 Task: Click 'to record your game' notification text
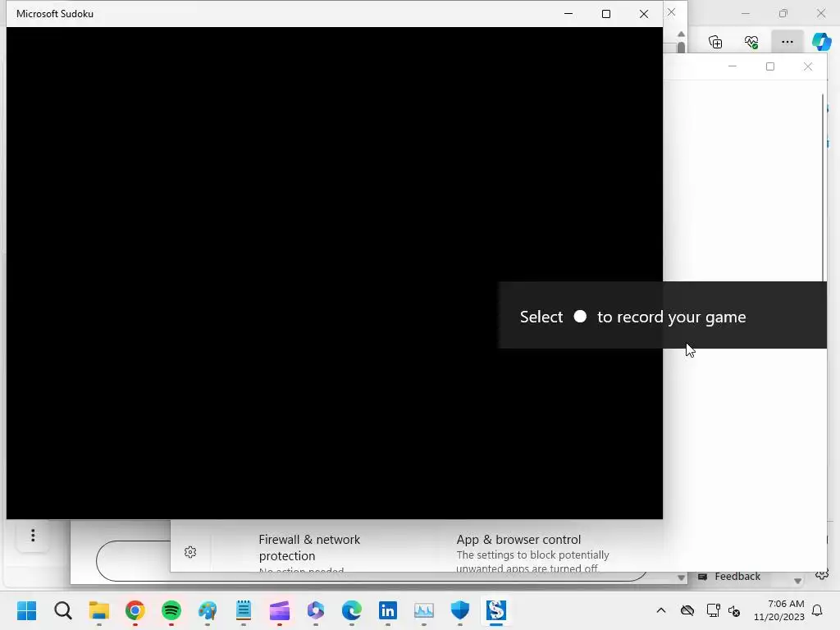click(x=671, y=317)
